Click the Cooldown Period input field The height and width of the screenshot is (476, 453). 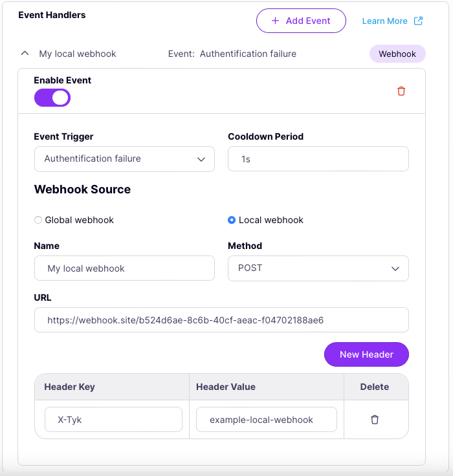(318, 159)
